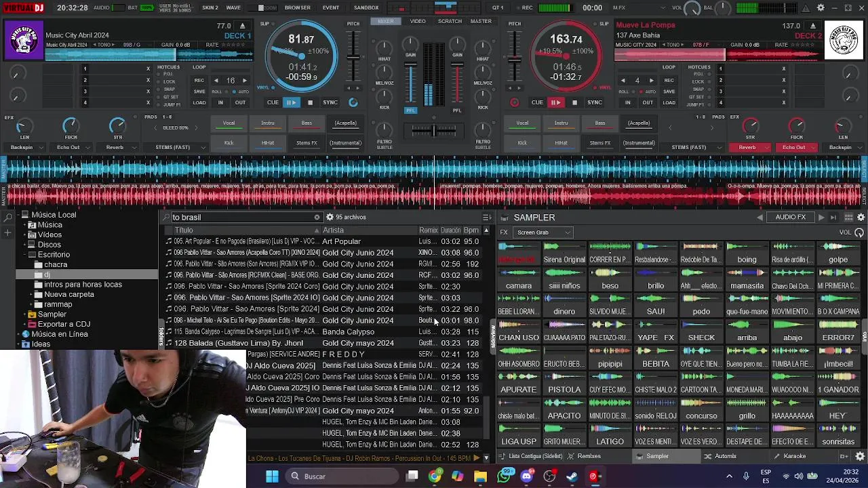Halve the Deck 1 loop length
868x488 pixels.
tap(216, 81)
